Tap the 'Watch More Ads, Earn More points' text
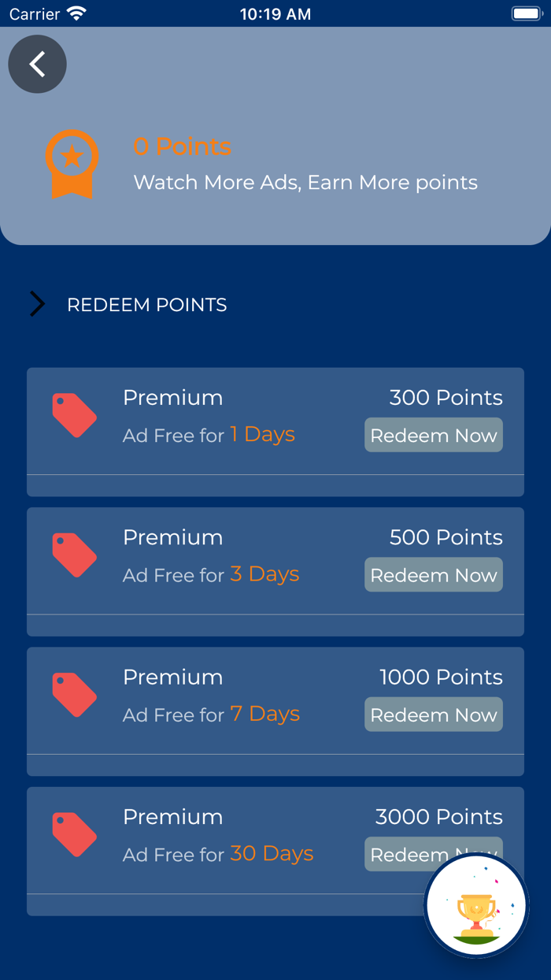 [x=305, y=183]
